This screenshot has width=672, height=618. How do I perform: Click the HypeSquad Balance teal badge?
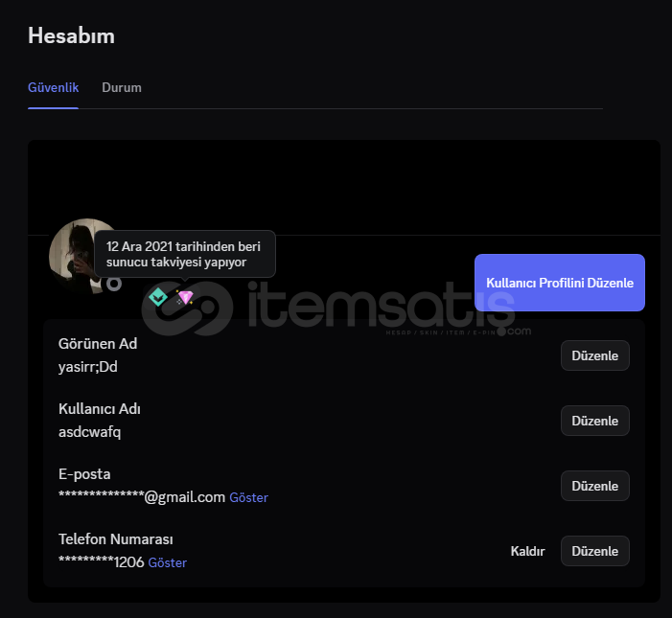158,297
